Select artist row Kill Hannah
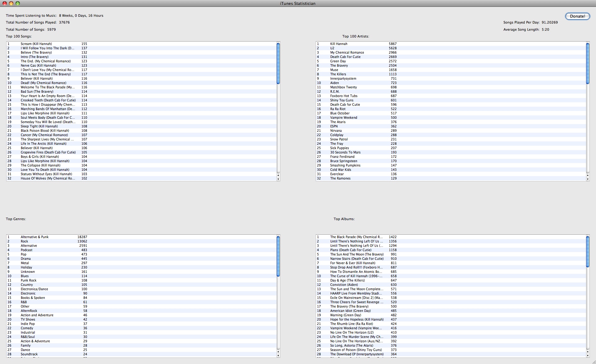Viewport: 596px width, 364px height. pyautogui.click(x=451, y=44)
